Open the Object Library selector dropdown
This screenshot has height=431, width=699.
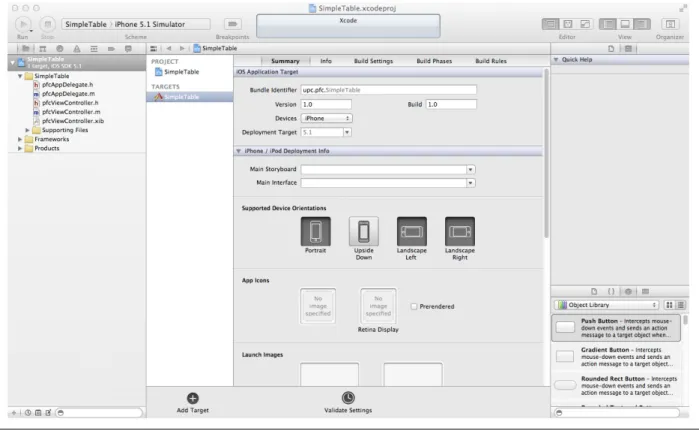point(607,305)
